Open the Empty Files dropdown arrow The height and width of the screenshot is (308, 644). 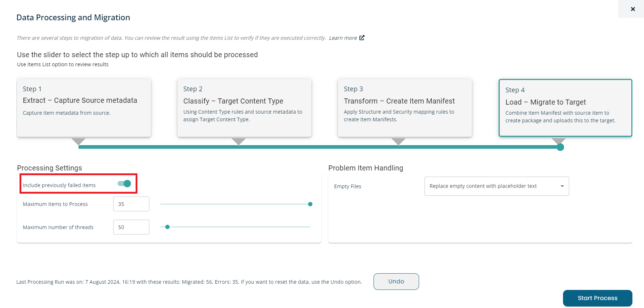[x=562, y=186]
